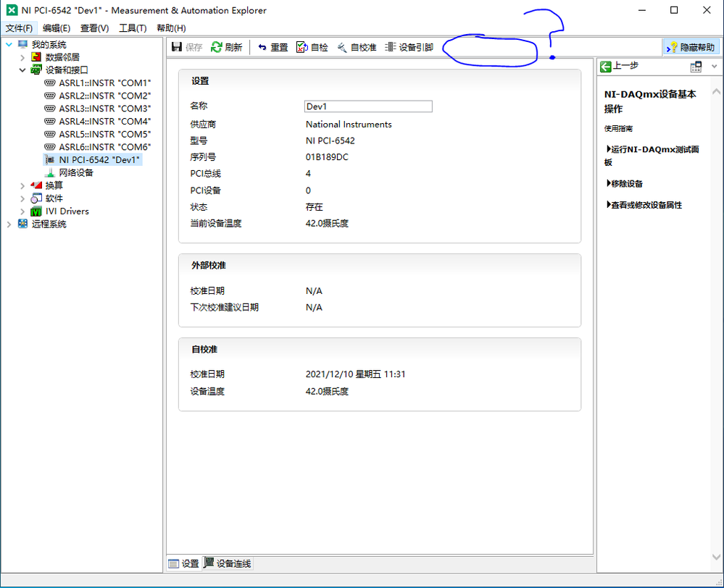Select the 网络设备 tree label
Image resolution: width=724 pixels, height=588 pixels.
[x=76, y=172]
